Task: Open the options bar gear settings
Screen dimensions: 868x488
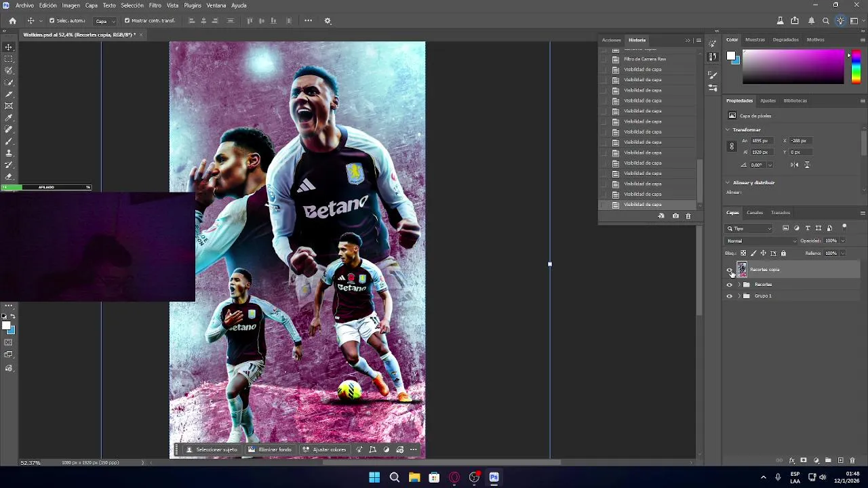Action: click(328, 20)
